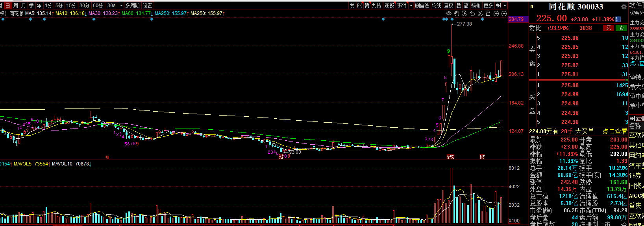The height and width of the screenshot is (226, 644).
Task: Click the 大买单 large order label
Action: [x=585, y=132]
